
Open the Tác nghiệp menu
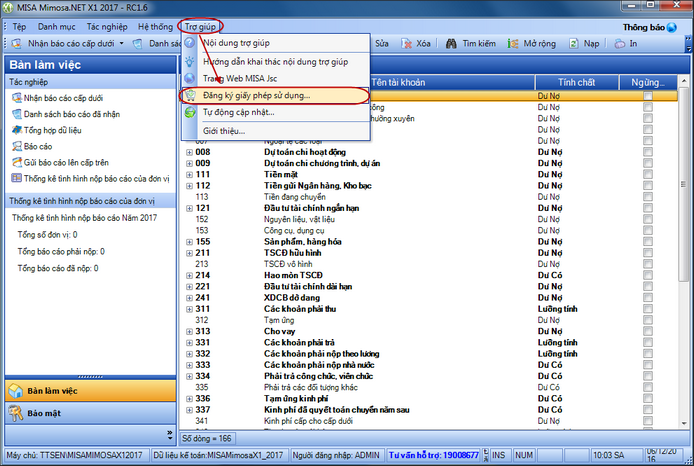click(x=107, y=27)
